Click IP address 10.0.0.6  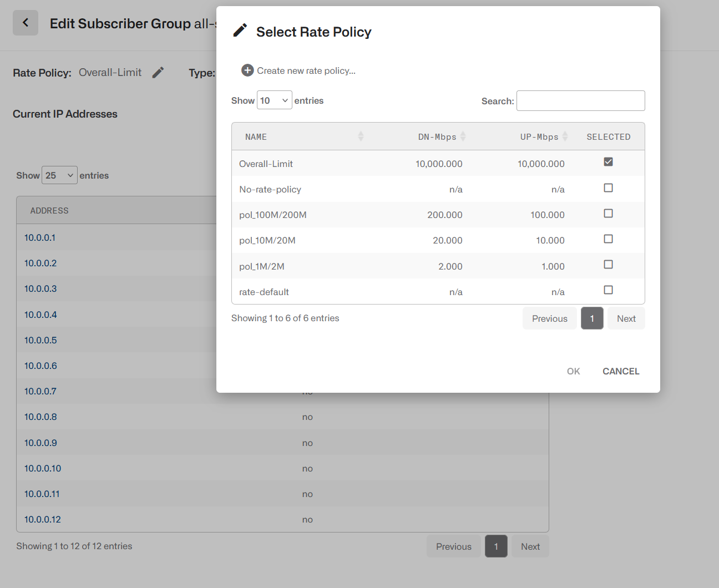(x=40, y=366)
